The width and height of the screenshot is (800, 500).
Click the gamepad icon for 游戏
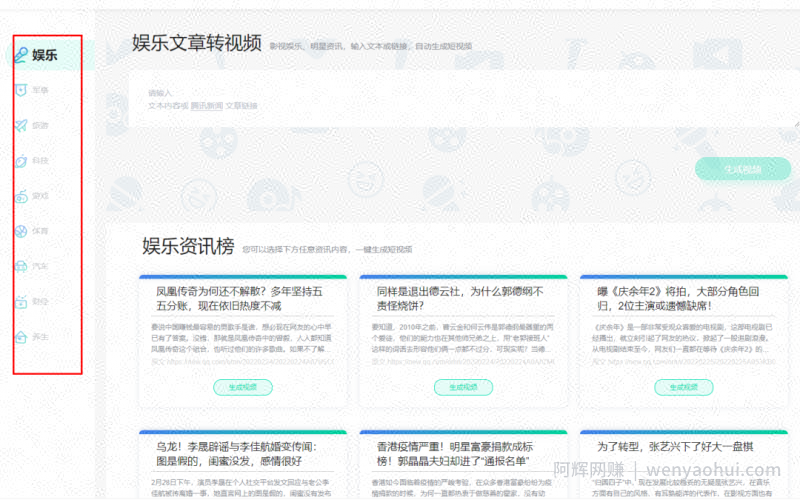21,196
